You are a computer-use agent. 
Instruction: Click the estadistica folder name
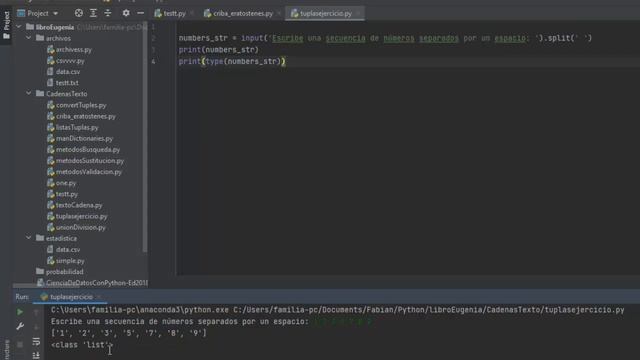tap(61, 238)
